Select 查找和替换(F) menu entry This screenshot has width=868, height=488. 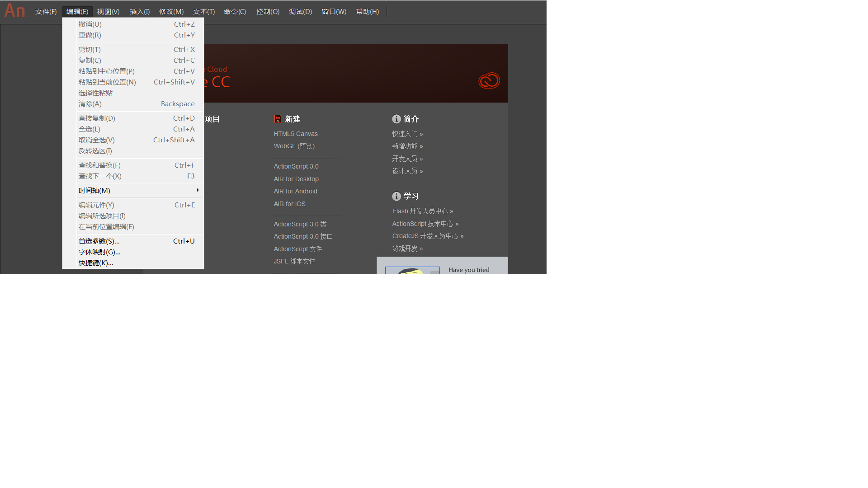pos(133,165)
